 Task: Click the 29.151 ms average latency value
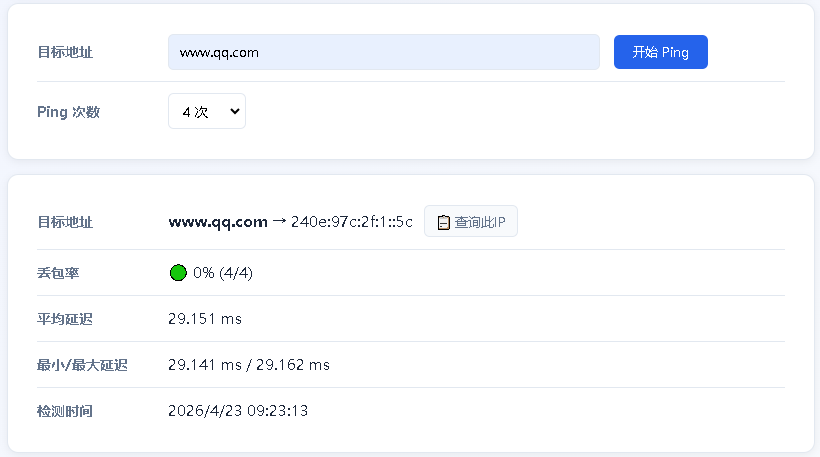point(205,319)
